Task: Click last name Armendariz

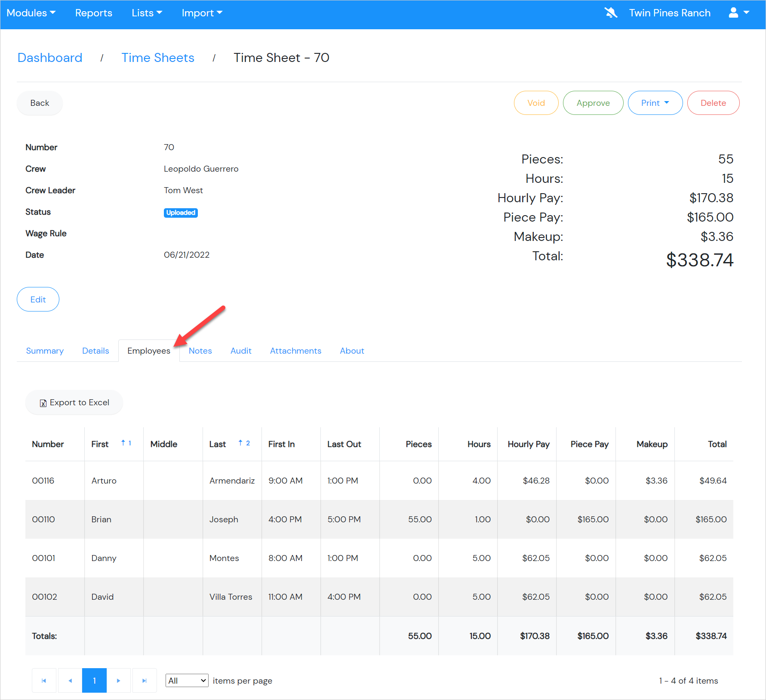Action: click(232, 481)
